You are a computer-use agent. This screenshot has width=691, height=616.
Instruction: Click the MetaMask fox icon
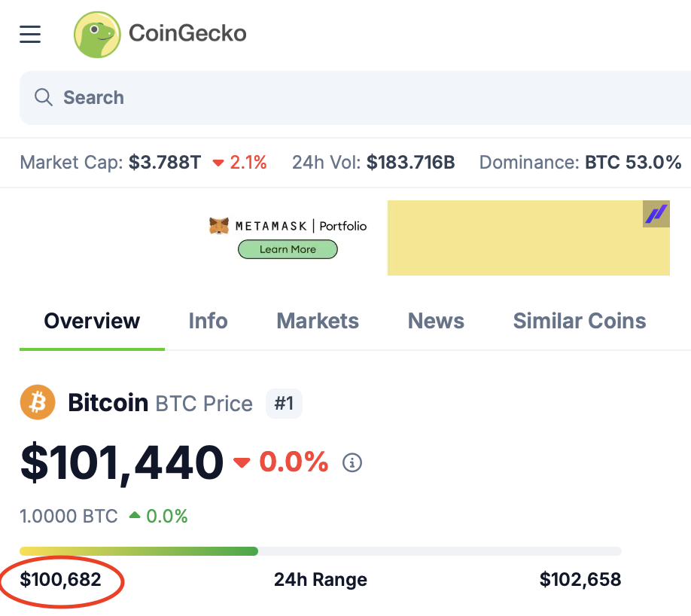click(x=218, y=226)
